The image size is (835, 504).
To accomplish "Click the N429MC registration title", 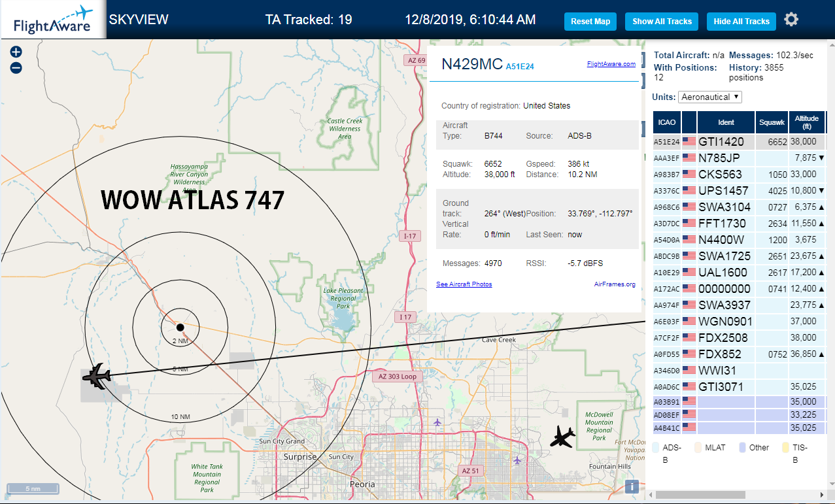I will pos(472,63).
